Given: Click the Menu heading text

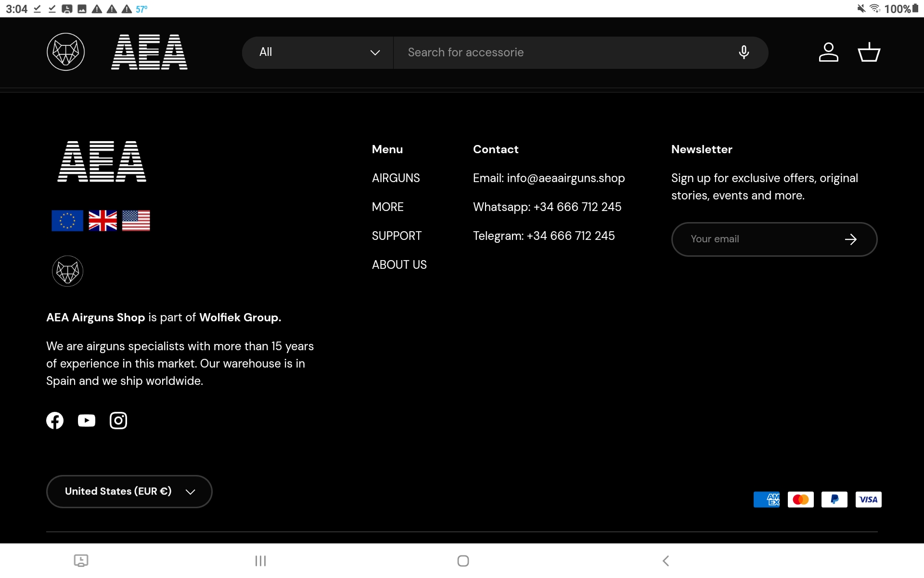Looking at the screenshot, I should 387,149.
